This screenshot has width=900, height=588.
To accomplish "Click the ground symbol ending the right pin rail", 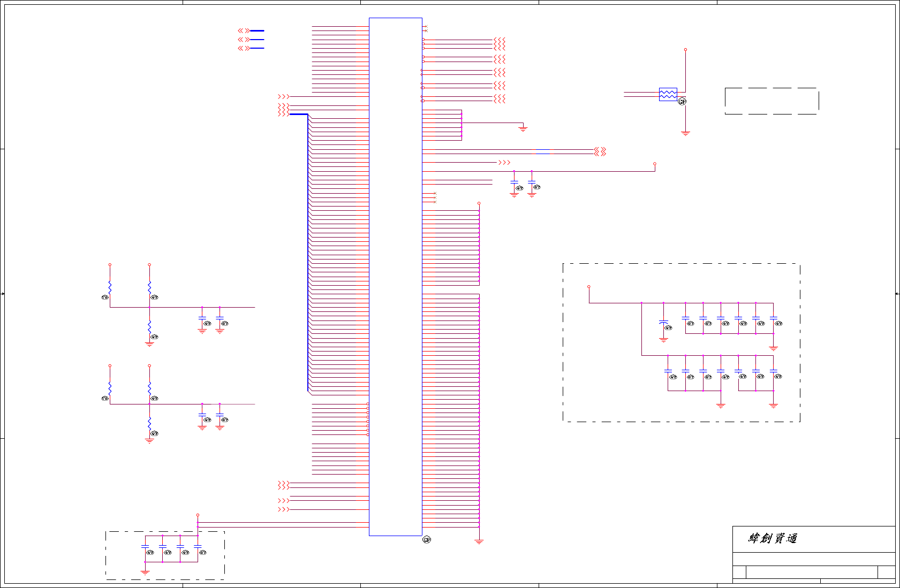I will click(479, 543).
